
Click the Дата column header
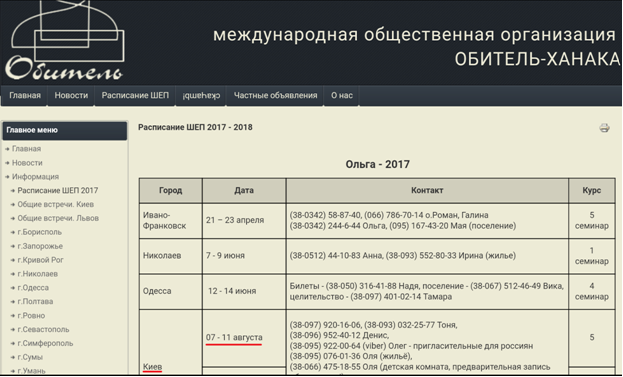244,190
